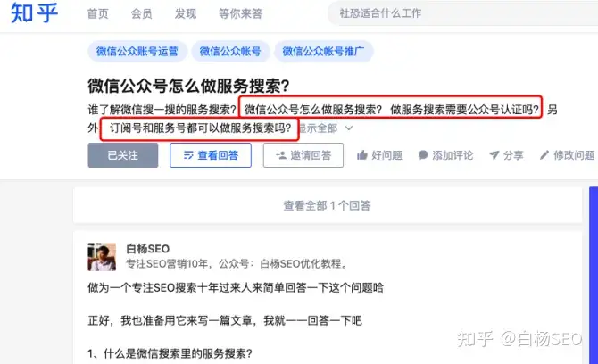598x364 pixels.
Task: Click the 分享 paper plane icon
Action: pyautogui.click(x=494, y=155)
